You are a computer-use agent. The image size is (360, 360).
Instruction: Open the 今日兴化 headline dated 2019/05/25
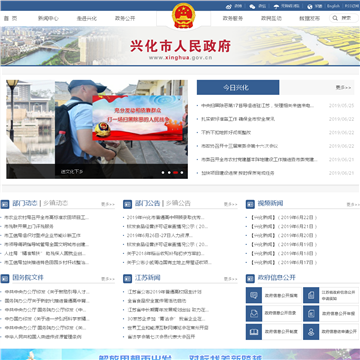[257, 106]
